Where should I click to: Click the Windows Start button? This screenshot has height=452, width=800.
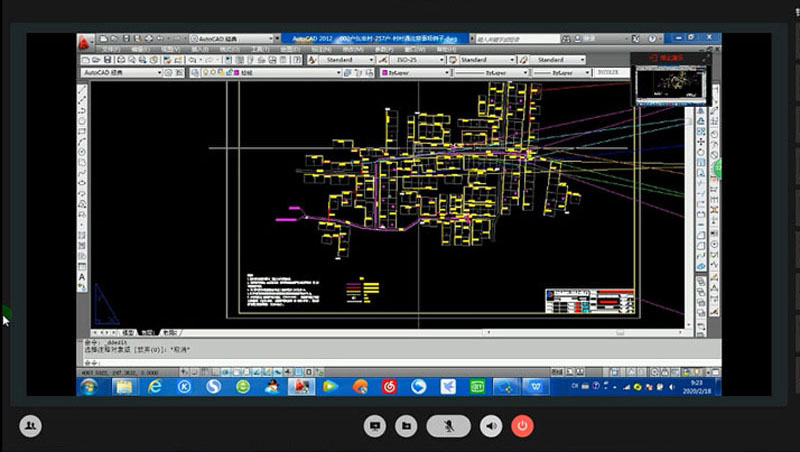click(x=88, y=386)
